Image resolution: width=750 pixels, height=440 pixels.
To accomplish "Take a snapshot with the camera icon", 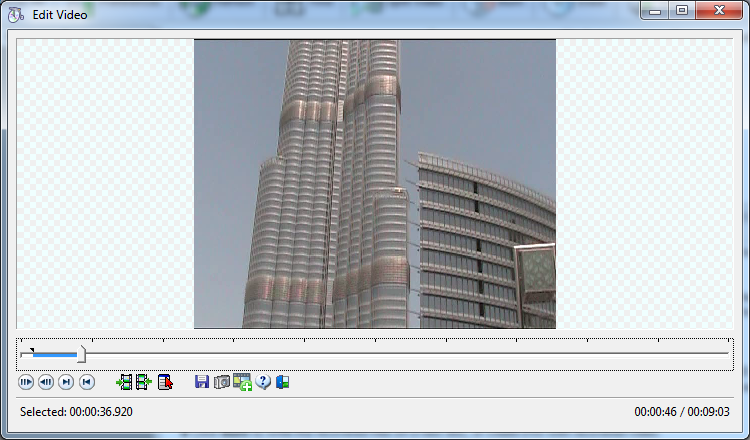I will (222, 382).
